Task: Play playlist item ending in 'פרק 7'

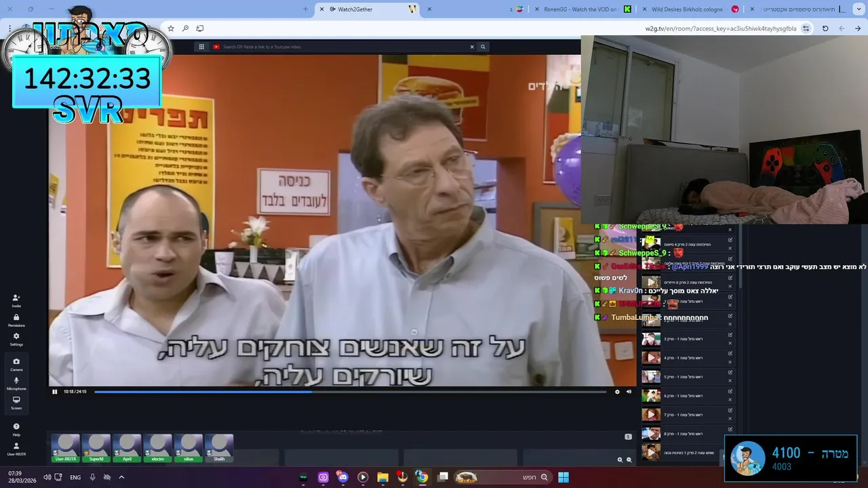Action: click(x=651, y=415)
